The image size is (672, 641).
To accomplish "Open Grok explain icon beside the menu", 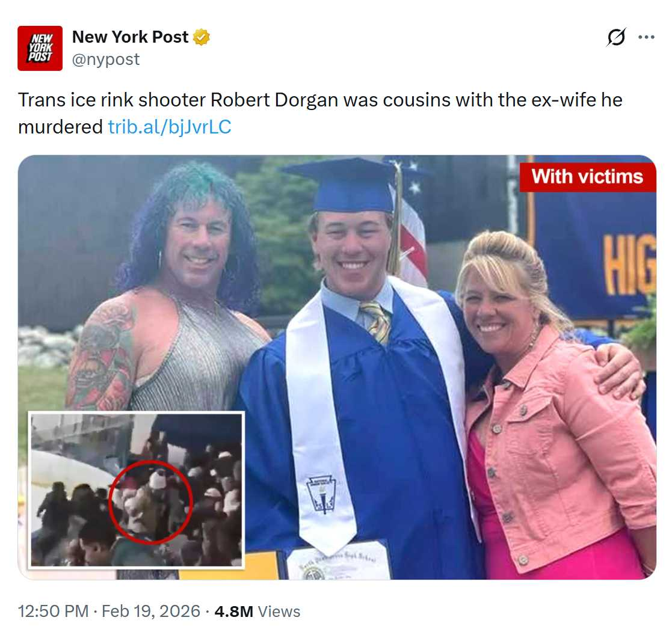I will point(616,37).
